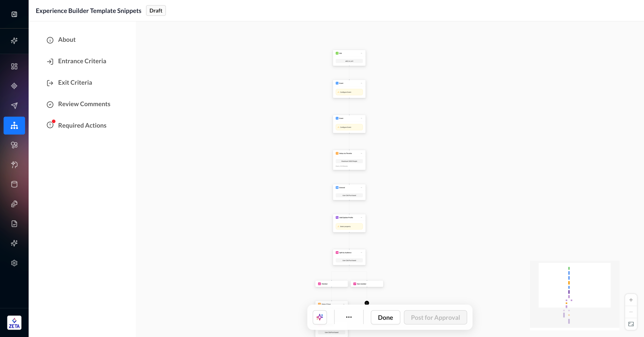Expand the collapsed left sidebar panel
The image size is (644, 337).
pos(14,14)
